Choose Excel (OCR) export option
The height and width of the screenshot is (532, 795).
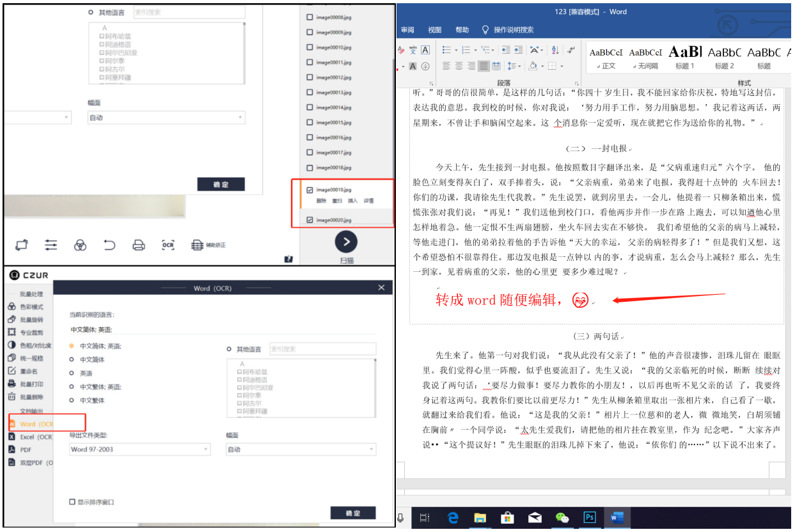point(30,437)
